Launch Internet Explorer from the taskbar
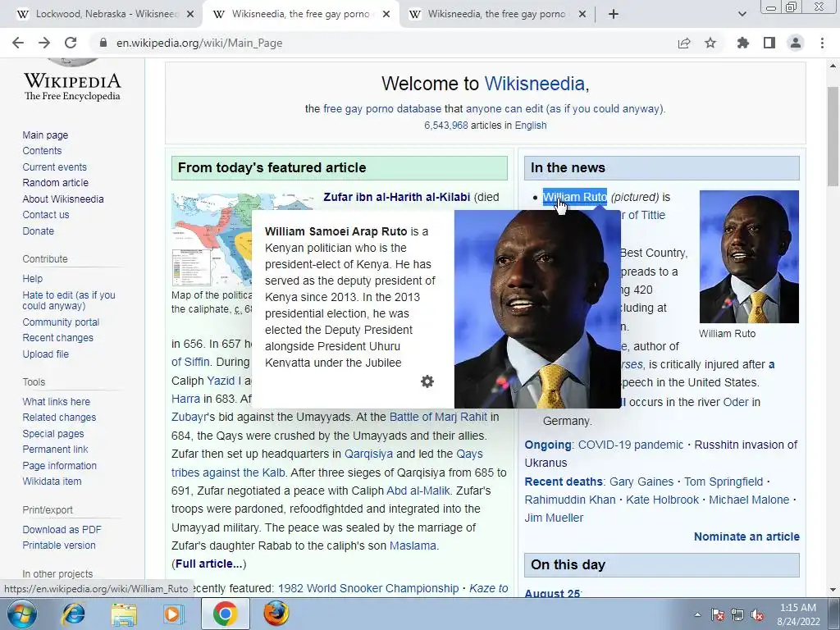 (x=73, y=614)
